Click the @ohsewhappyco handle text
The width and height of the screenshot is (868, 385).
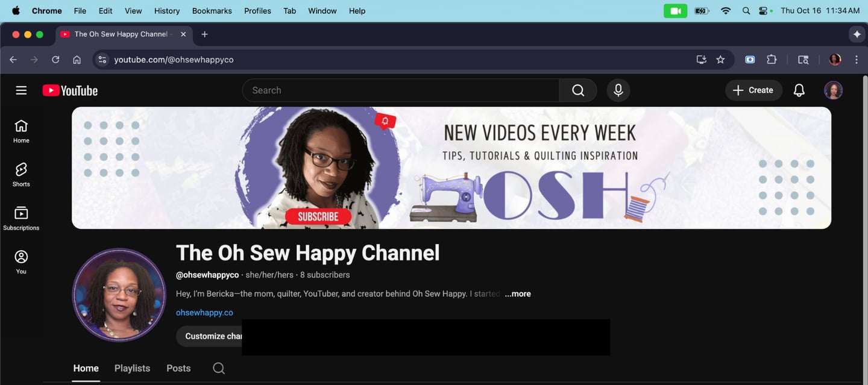207,275
